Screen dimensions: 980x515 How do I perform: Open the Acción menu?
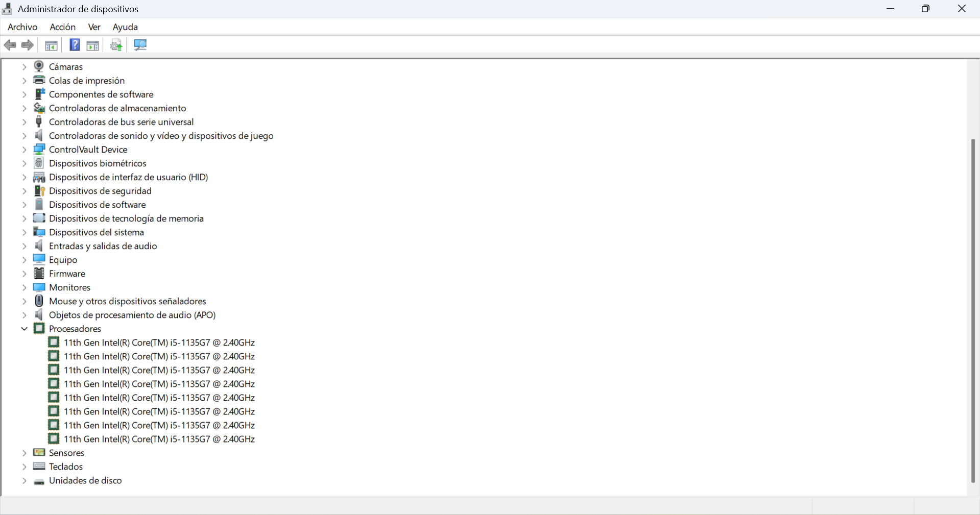[62, 27]
